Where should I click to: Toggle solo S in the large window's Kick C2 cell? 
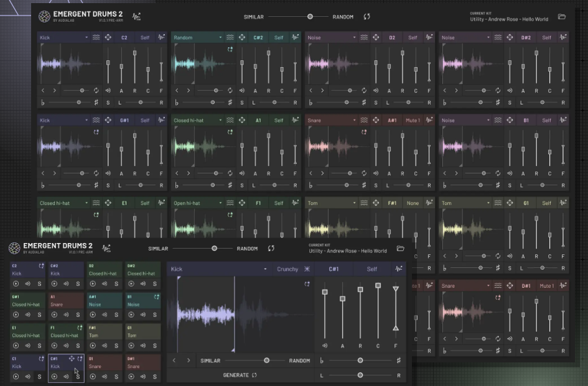pyautogui.click(x=108, y=103)
